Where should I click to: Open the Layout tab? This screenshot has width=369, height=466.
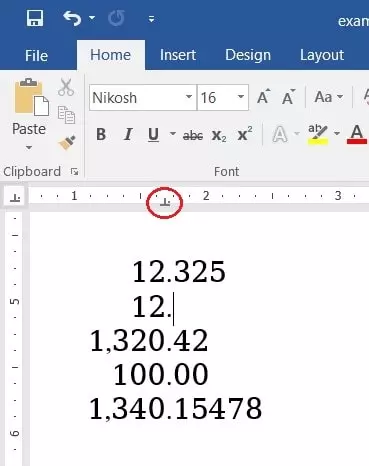(x=322, y=55)
